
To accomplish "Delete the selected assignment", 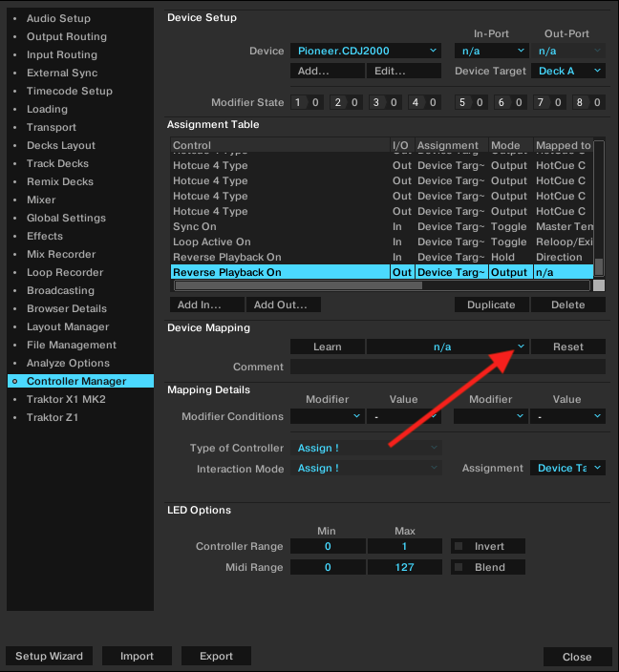I will click(x=568, y=304).
